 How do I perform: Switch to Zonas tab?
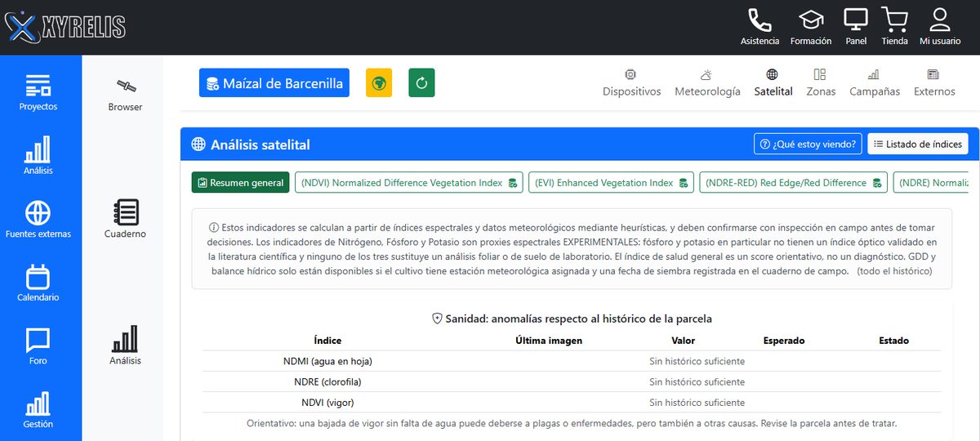[821, 83]
